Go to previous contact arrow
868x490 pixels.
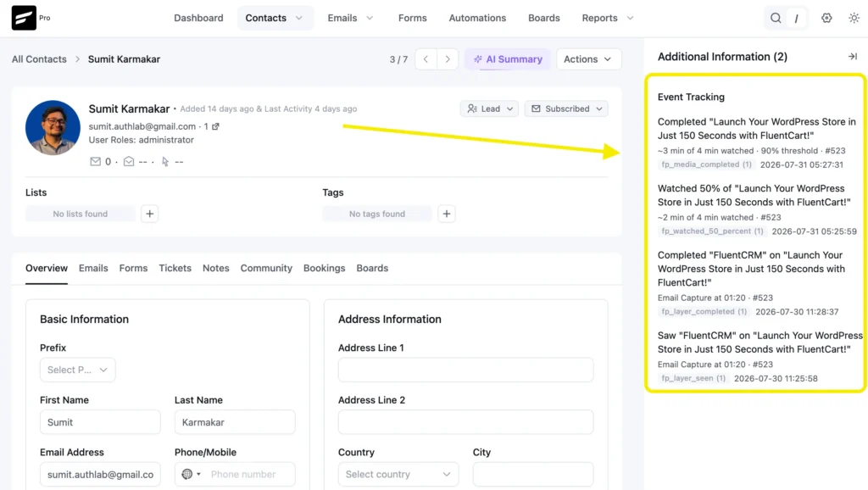tap(426, 59)
